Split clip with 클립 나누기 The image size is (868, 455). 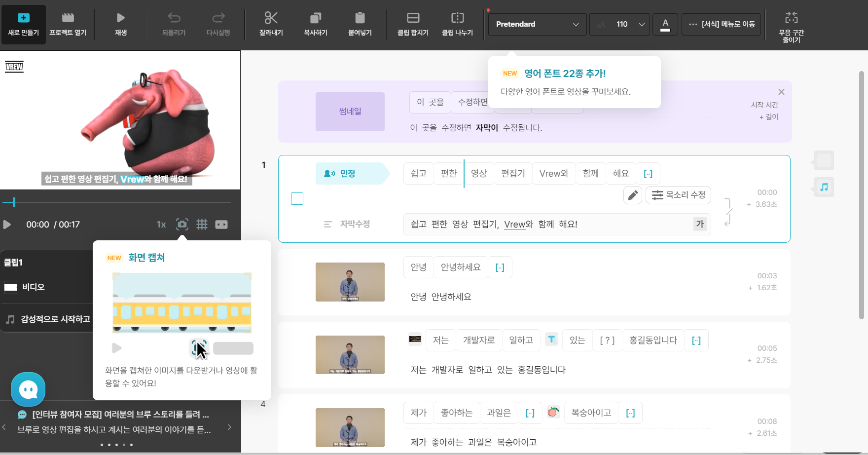pos(457,24)
